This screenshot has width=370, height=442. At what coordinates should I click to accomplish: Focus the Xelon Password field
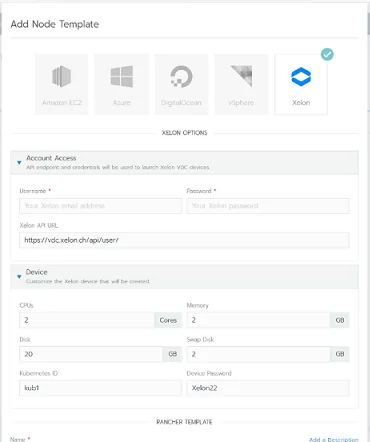[268, 206]
